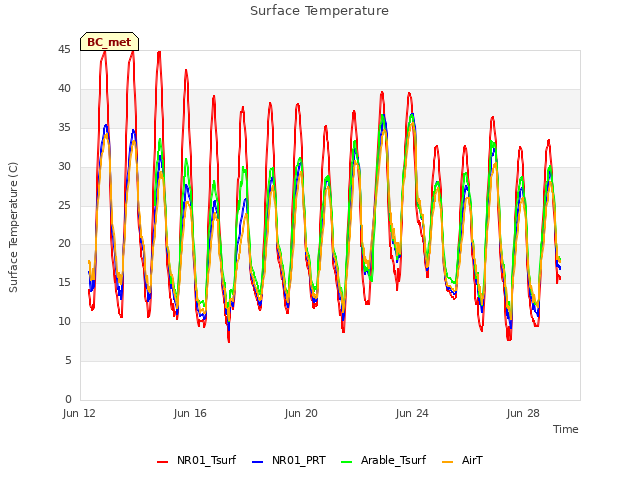Click the 5 y-axis tick label
This screenshot has width=640, height=480.
[68, 360]
